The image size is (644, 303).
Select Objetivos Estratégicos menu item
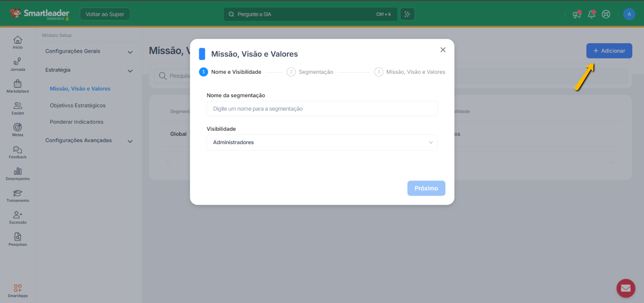pos(78,106)
